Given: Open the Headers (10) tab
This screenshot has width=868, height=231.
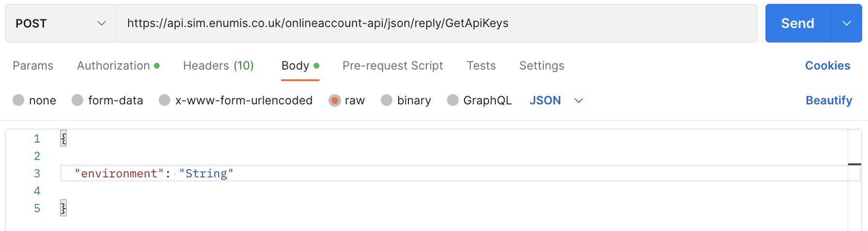Looking at the screenshot, I should point(218,66).
